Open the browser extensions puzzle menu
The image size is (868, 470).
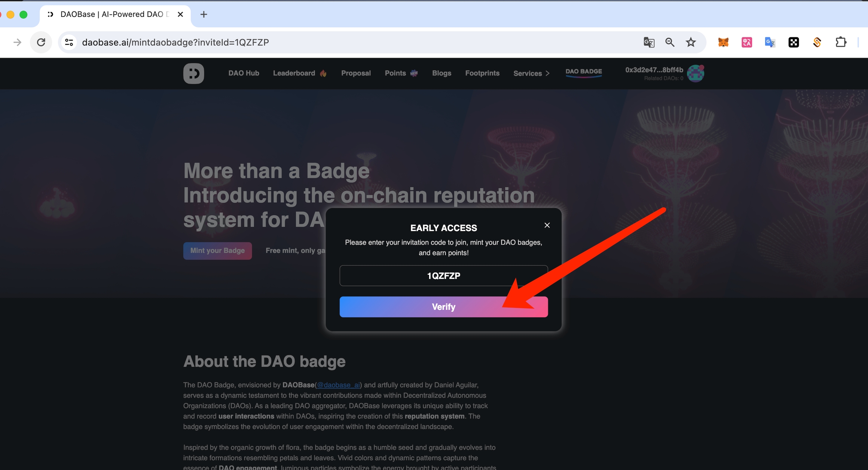point(841,42)
